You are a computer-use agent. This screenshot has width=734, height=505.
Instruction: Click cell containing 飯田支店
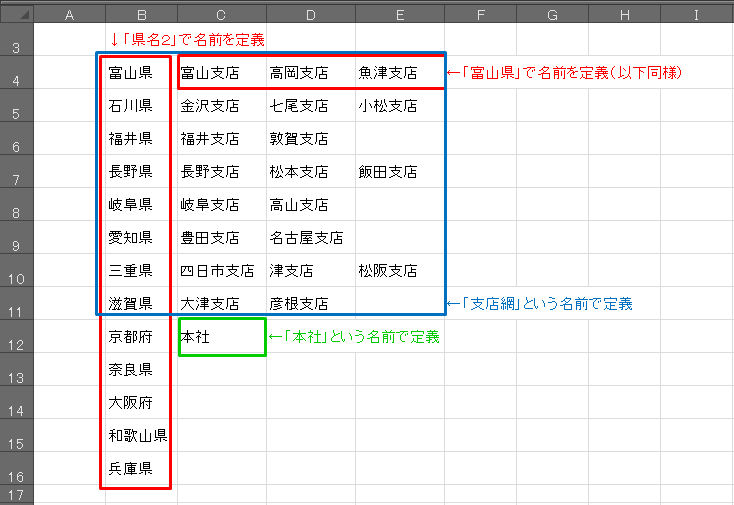(x=400, y=171)
